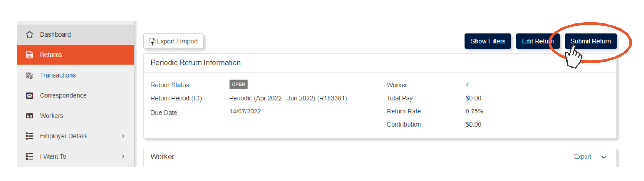Open the Dashboard menu item

pos(55,34)
